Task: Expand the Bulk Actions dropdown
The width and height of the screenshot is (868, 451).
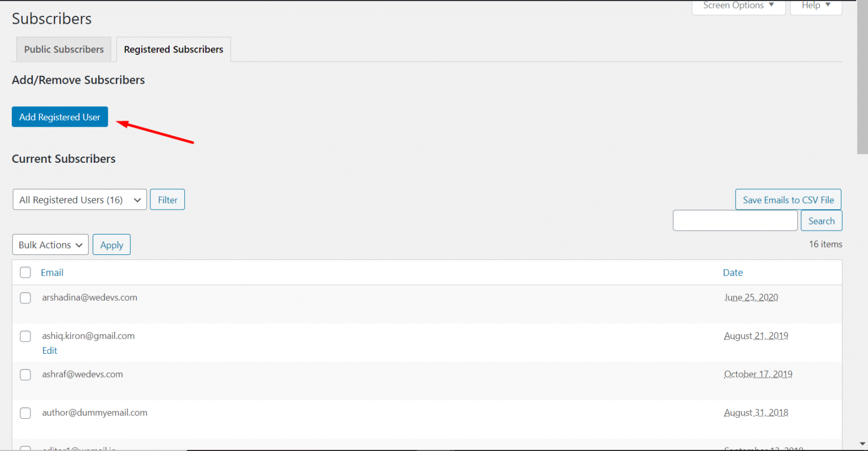Action: 50,245
